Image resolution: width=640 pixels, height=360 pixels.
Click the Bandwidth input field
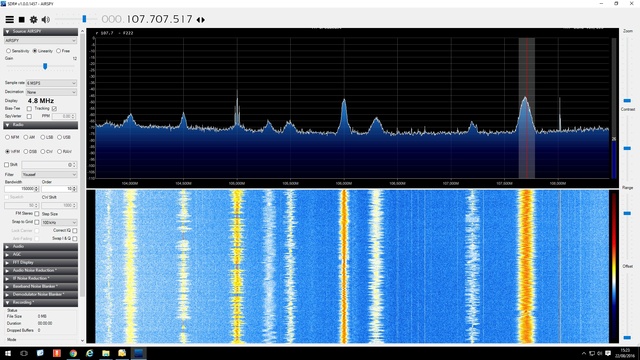(22, 189)
